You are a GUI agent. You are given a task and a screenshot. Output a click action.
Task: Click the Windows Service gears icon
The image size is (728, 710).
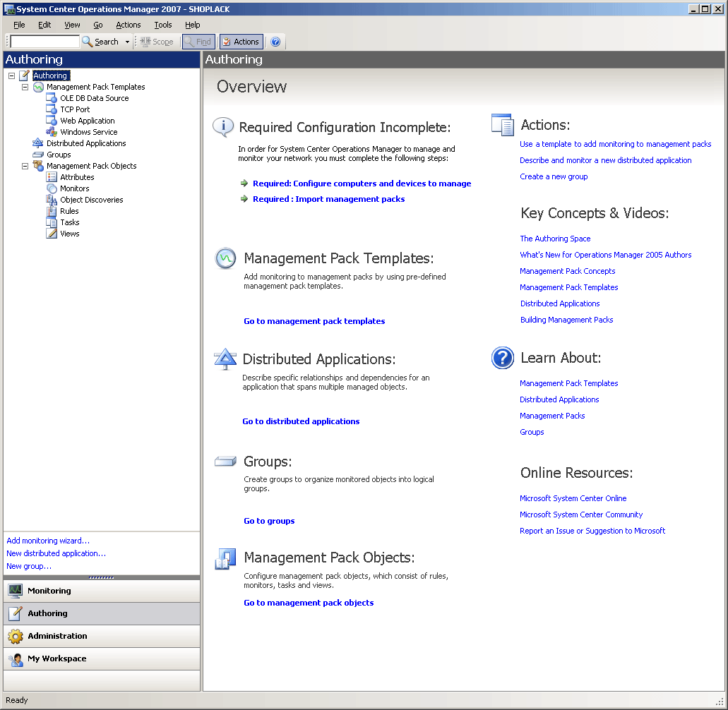pos(52,132)
